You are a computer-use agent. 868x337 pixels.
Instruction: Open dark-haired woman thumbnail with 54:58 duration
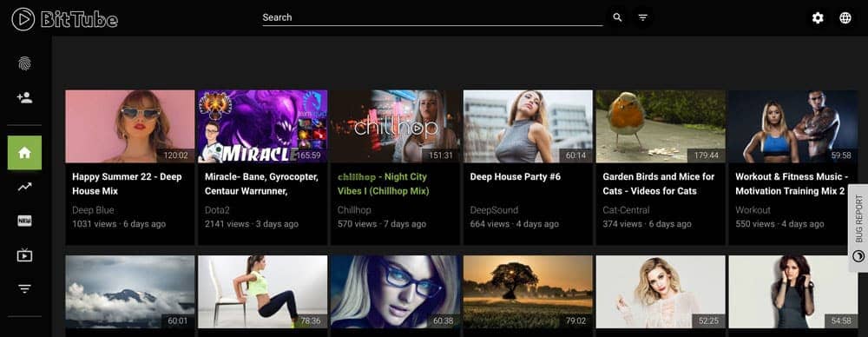(x=793, y=292)
